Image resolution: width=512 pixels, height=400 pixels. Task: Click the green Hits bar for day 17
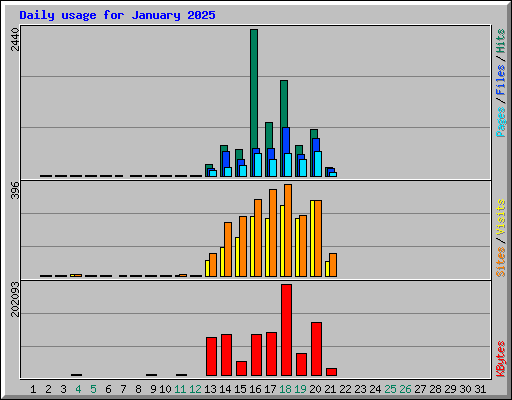point(269,135)
